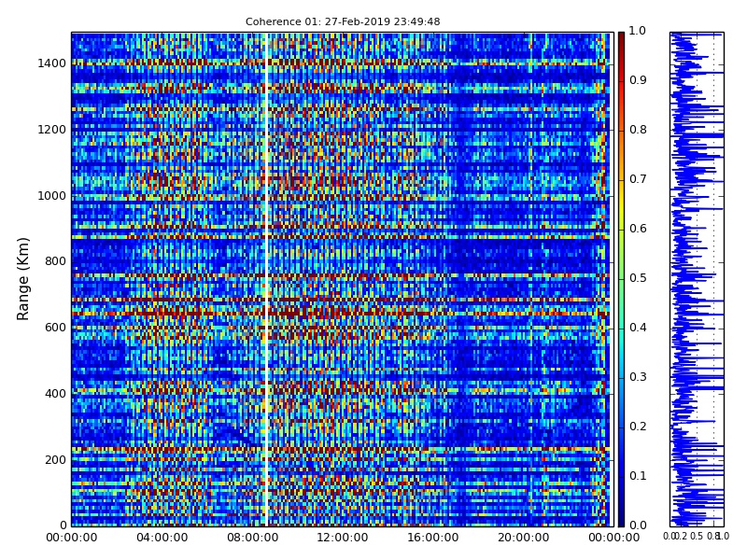The image size is (747, 560).
Task: Click the 12:00:00 time axis label
Action: (343, 538)
